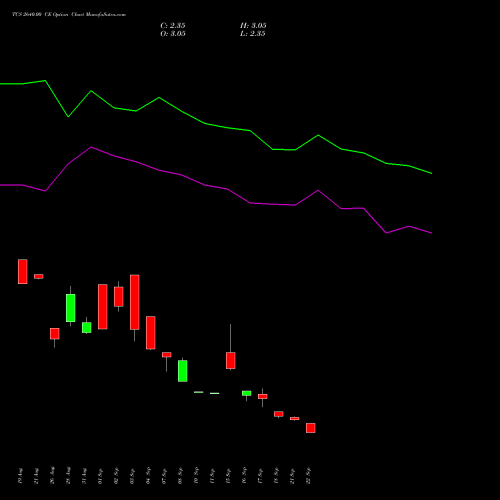This screenshot has height=500, width=500.
Task: Select the 03 Sep date label
Action: (x=132, y=476)
